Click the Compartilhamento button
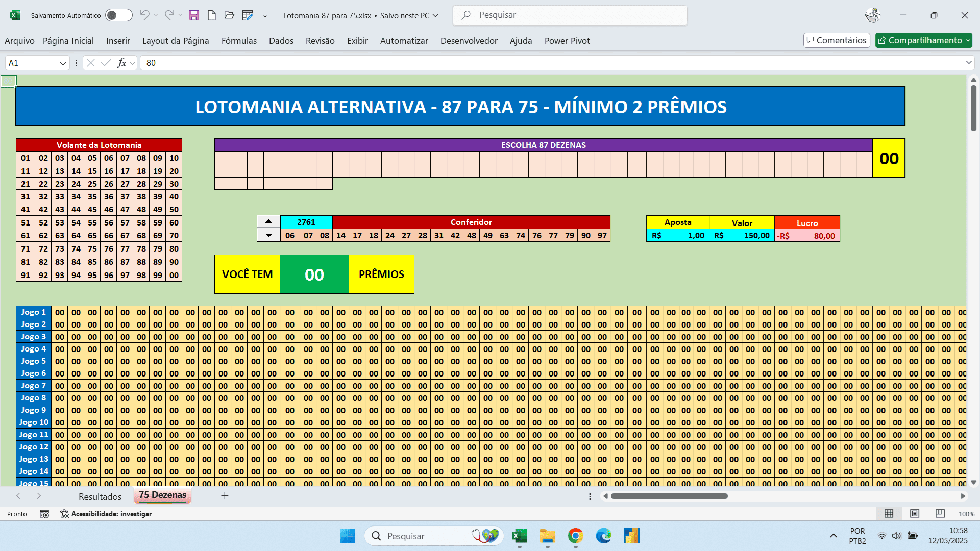This screenshot has width=980, height=551. (923, 40)
